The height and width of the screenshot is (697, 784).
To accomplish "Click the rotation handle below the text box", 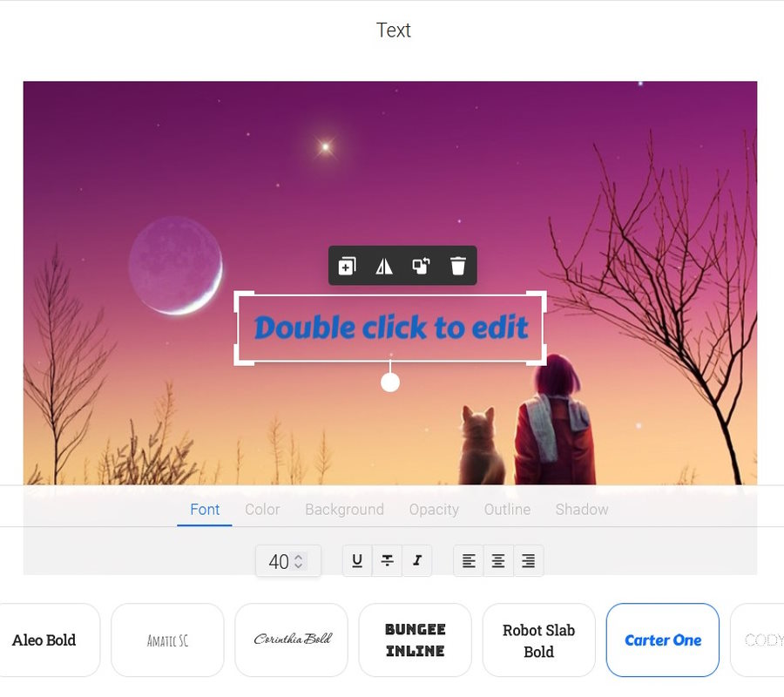I will tap(390, 383).
